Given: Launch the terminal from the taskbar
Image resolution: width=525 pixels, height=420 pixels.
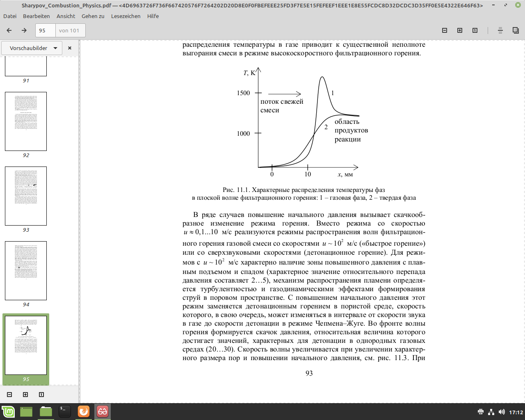Looking at the screenshot, I should pyautogui.click(x=64, y=411).
